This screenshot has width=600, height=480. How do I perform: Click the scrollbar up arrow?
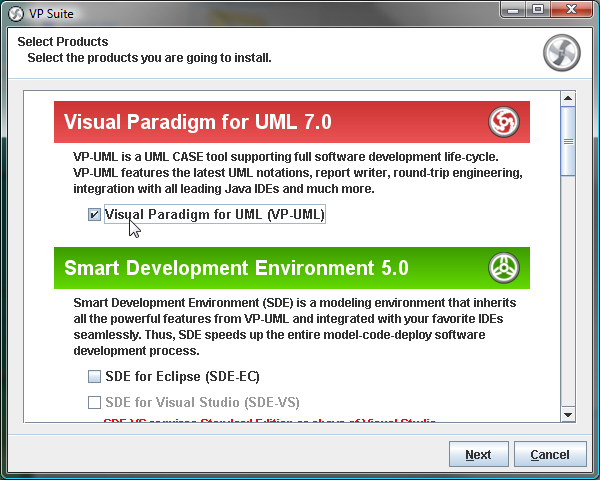point(568,98)
